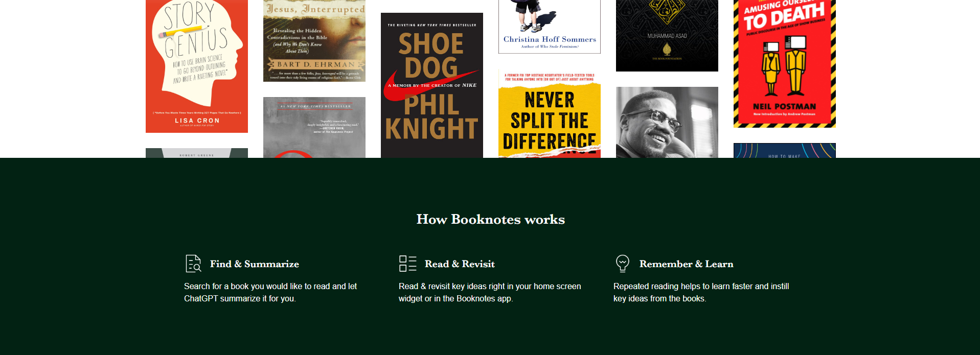
Task: Click the Find & Summarize document search icon
Action: click(193, 264)
